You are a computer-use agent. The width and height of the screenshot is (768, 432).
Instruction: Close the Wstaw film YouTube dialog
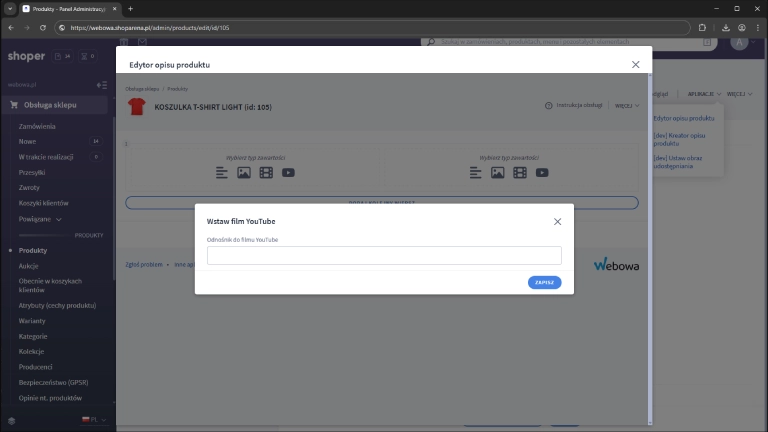click(557, 221)
